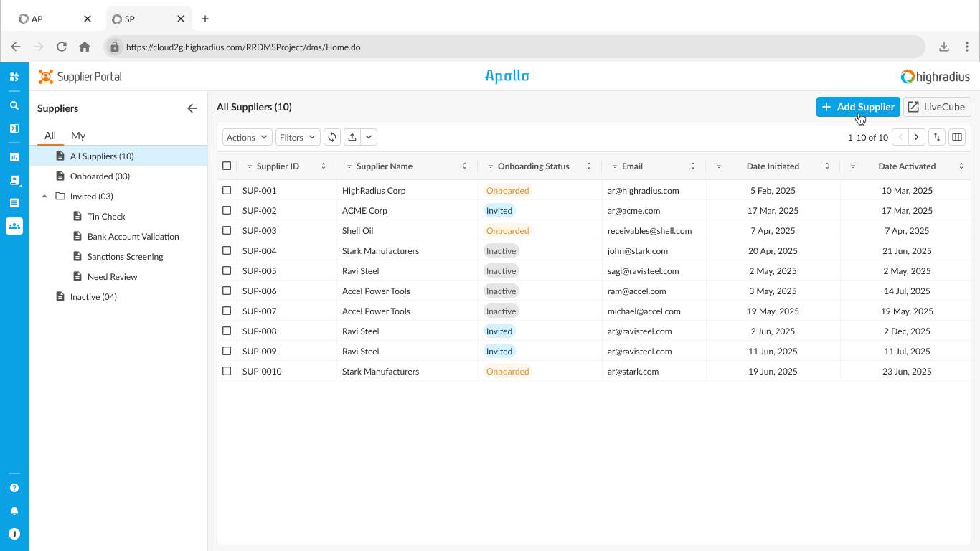The width and height of the screenshot is (980, 551).
Task: Click the browser downloads icon
Action: 944,47
